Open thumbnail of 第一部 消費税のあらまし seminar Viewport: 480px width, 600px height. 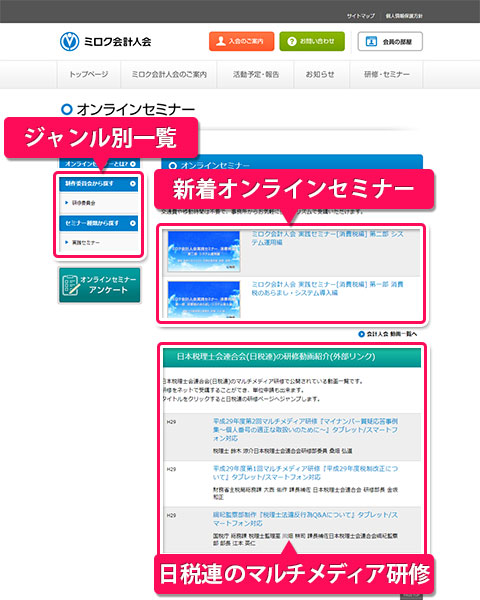(204, 300)
